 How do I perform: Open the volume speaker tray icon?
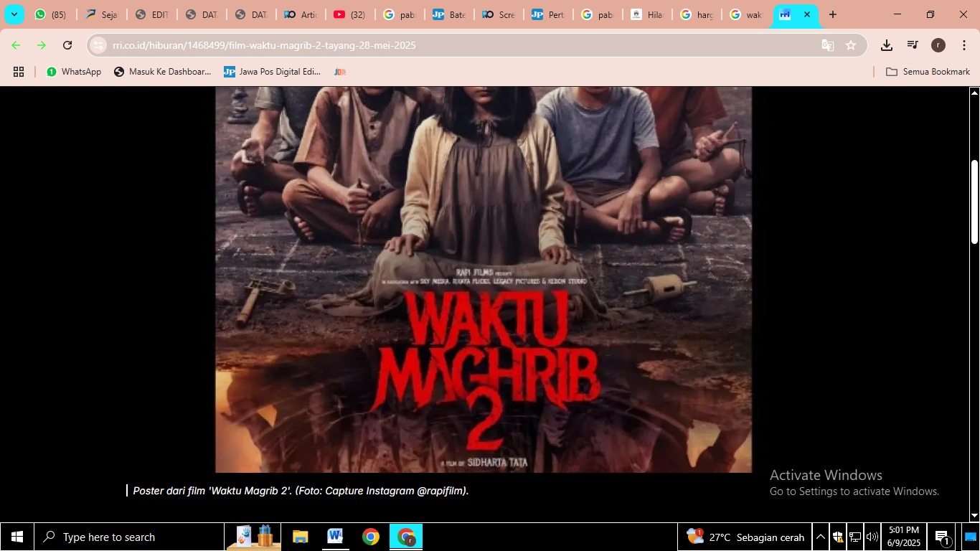coord(872,537)
